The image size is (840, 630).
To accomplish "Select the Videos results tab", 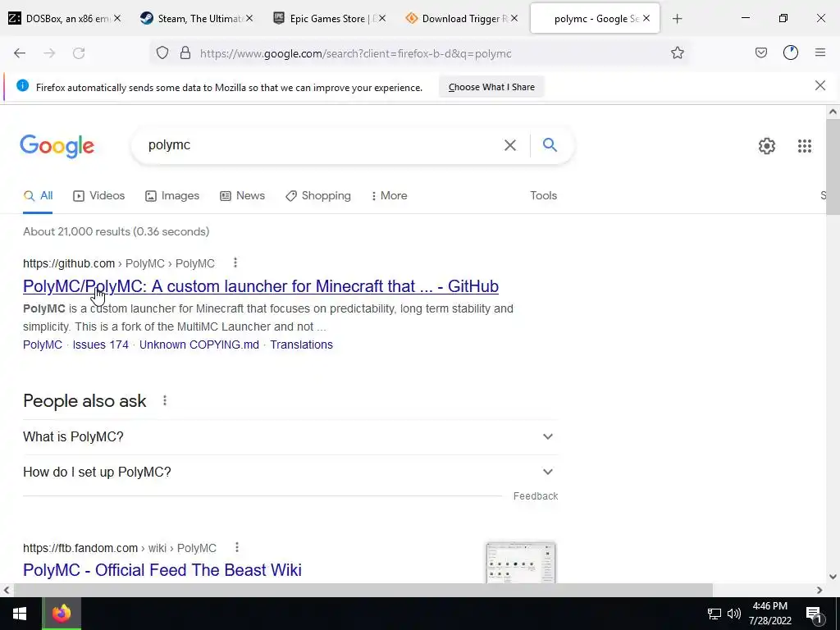I will [99, 196].
